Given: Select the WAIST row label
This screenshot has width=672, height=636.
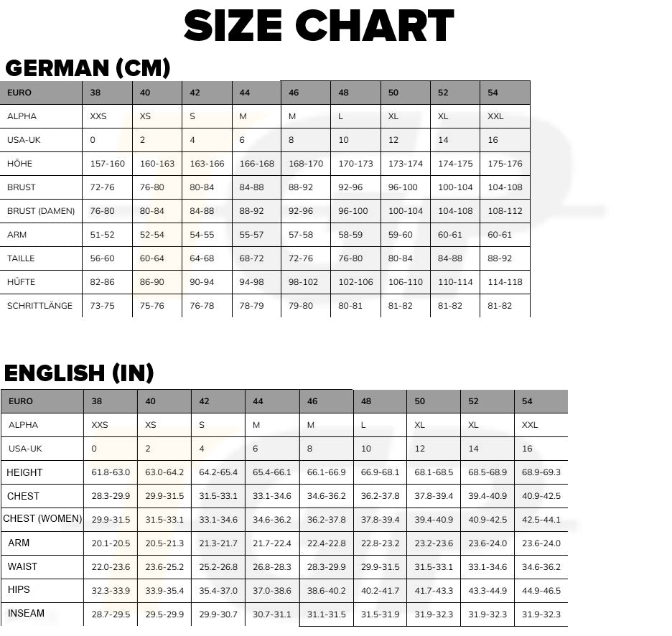Looking at the screenshot, I should click(22, 567).
